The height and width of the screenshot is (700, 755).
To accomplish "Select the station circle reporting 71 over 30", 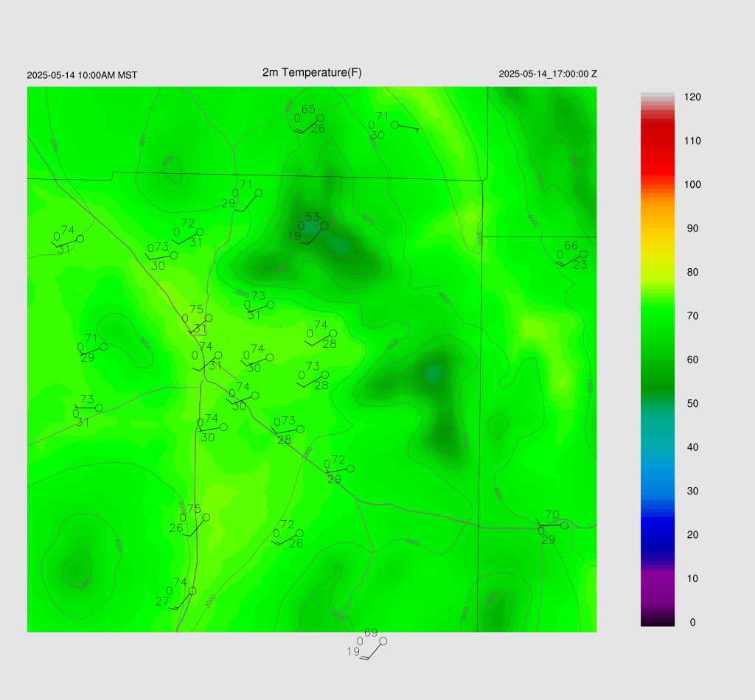I will (395, 125).
